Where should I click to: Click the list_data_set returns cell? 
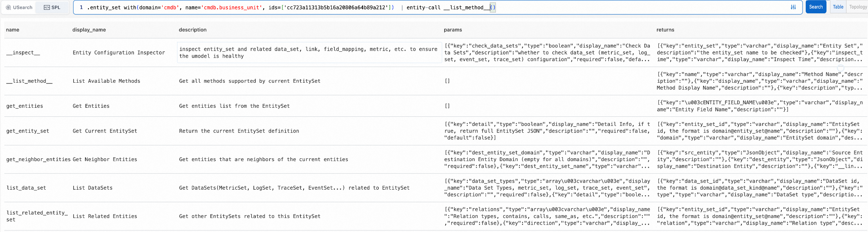tap(759, 188)
